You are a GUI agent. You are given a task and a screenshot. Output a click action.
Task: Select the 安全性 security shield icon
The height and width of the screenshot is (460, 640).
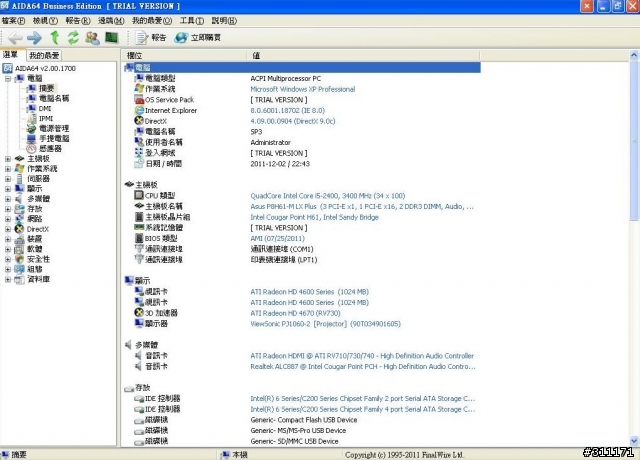click(19, 259)
